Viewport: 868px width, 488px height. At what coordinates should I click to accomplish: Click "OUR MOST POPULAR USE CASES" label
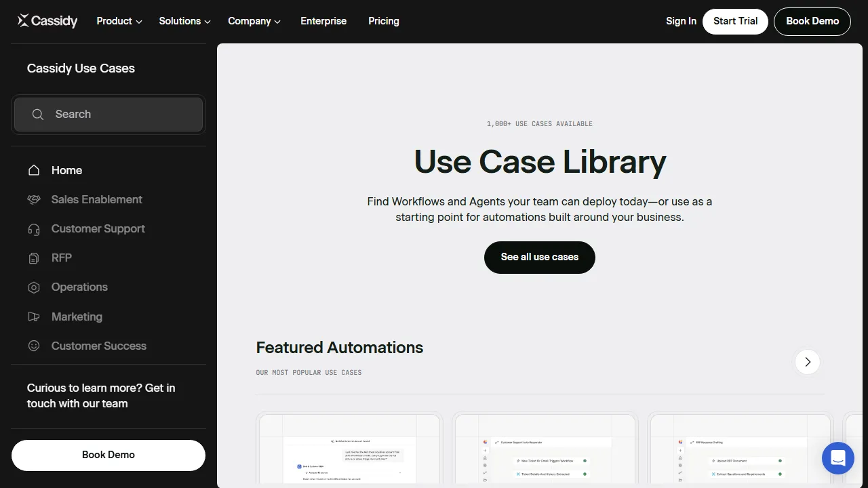[309, 373]
